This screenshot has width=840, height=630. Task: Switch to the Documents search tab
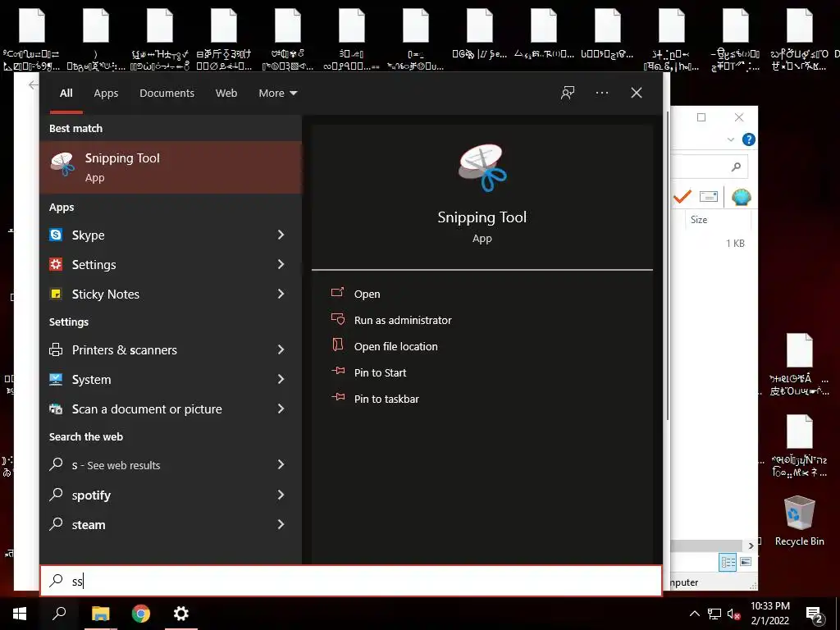coord(167,94)
